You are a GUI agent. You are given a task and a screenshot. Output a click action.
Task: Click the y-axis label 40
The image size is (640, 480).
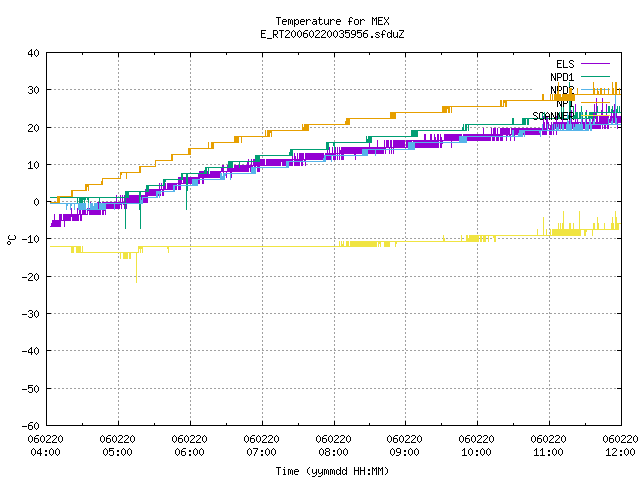33,53
